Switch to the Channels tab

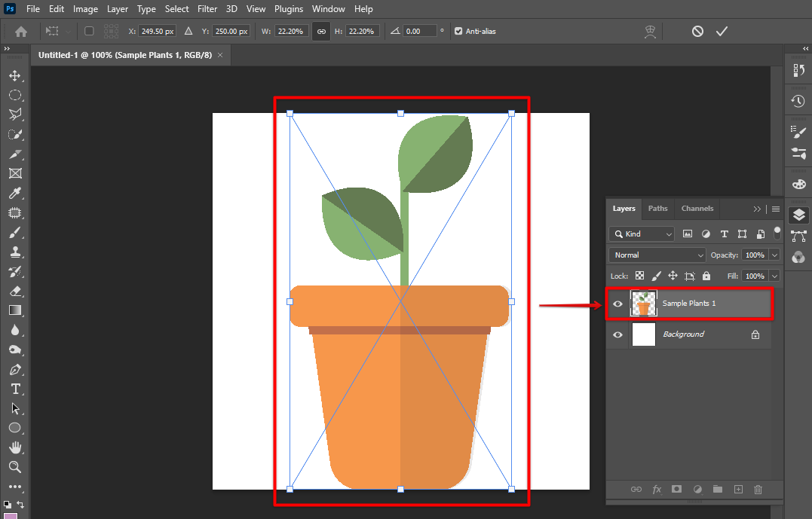[x=697, y=209]
